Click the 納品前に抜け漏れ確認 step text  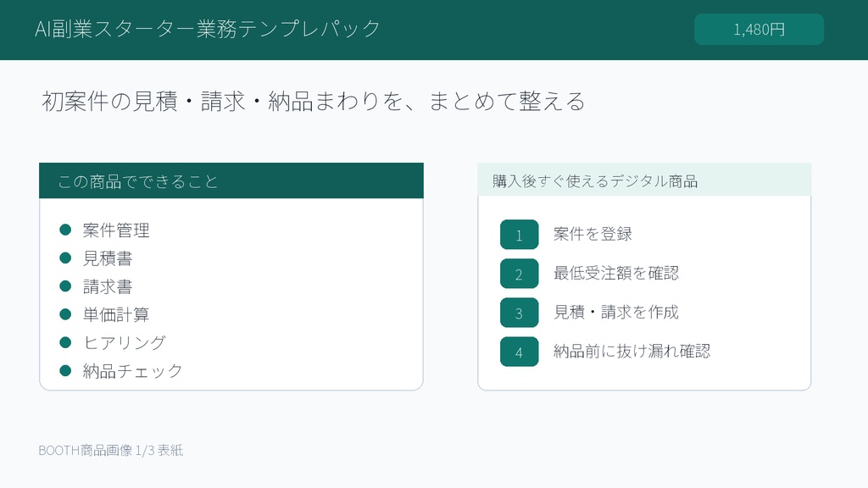[x=632, y=351]
